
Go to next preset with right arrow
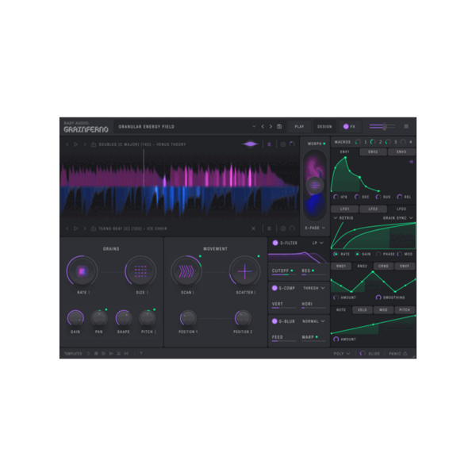click(271, 127)
